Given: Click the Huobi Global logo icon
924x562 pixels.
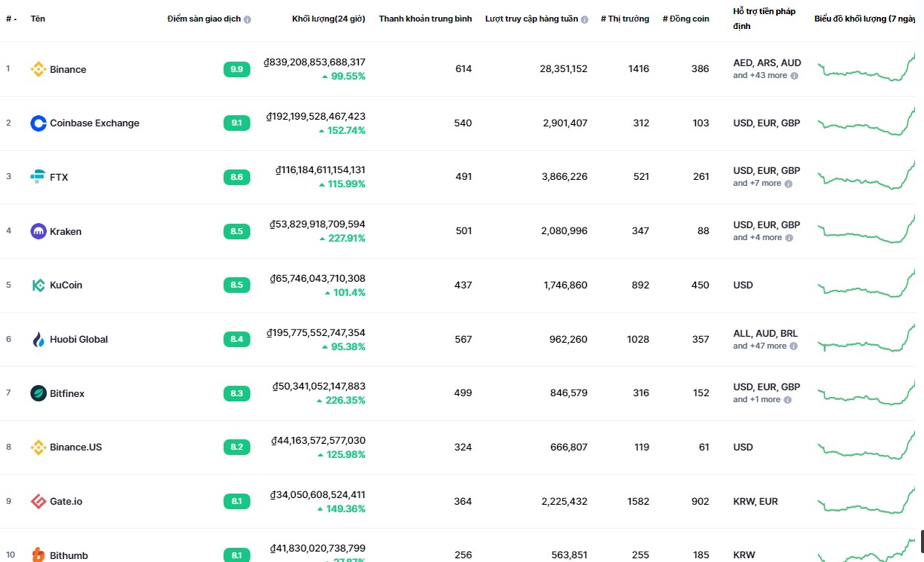Looking at the screenshot, I should [x=39, y=339].
